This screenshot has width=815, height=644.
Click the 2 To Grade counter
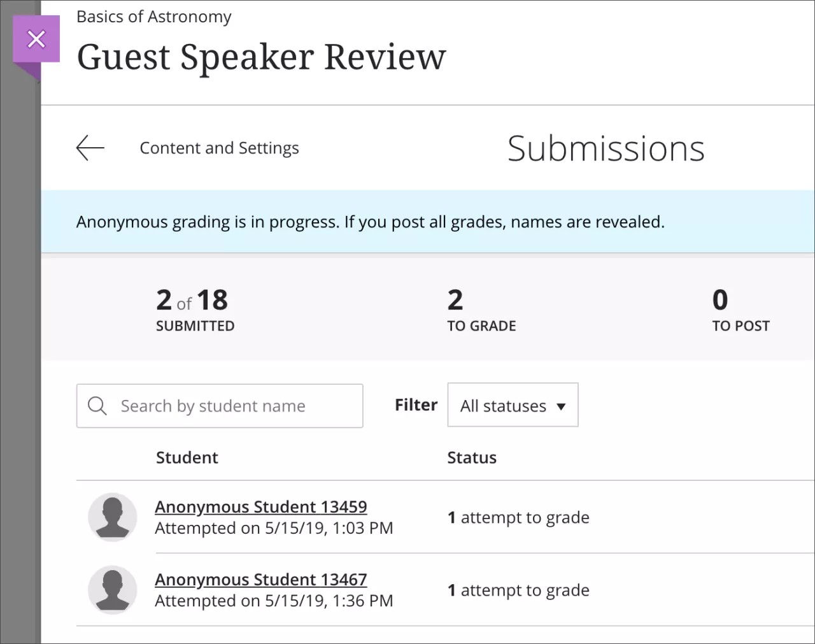[x=481, y=310]
